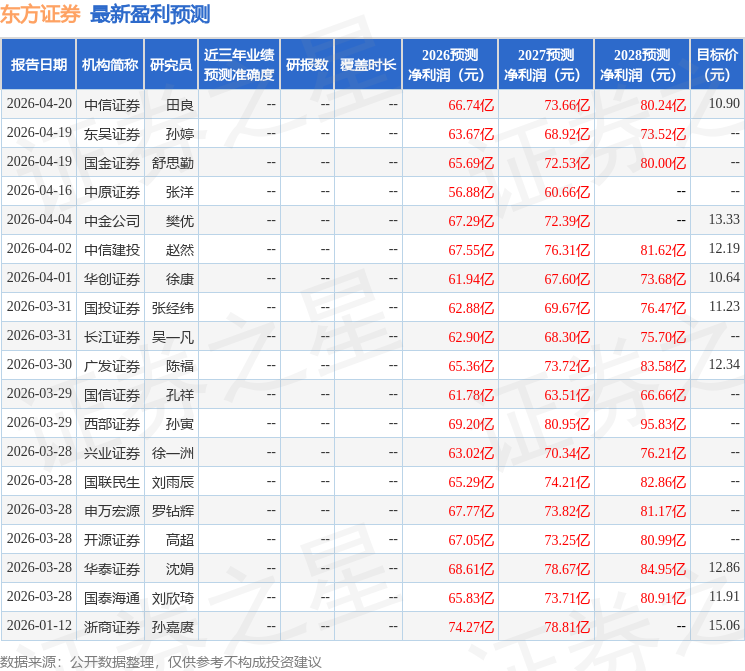This screenshot has height=671, width=745.
Task: Click analyst name 刘雨辰
Action: (x=173, y=482)
